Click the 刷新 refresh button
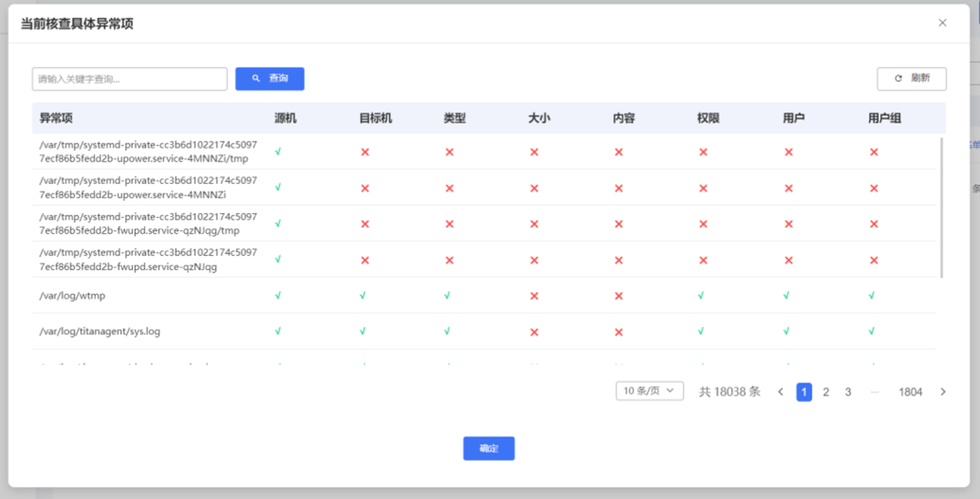Image resolution: width=980 pixels, height=499 pixels. point(911,79)
